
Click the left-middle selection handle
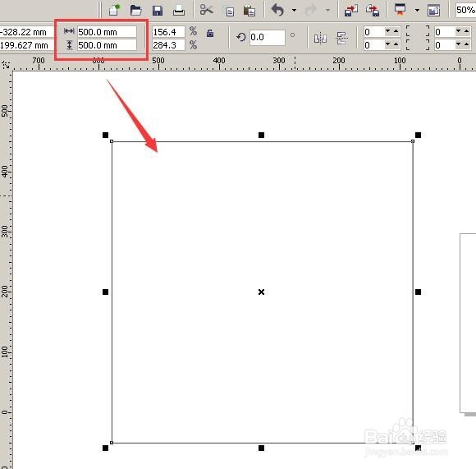(x=105, y=292)
